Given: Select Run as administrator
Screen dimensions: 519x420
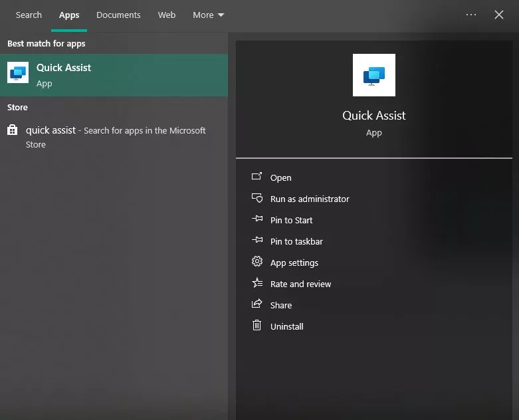Looking at the screenshot, I should click(310, 199).
